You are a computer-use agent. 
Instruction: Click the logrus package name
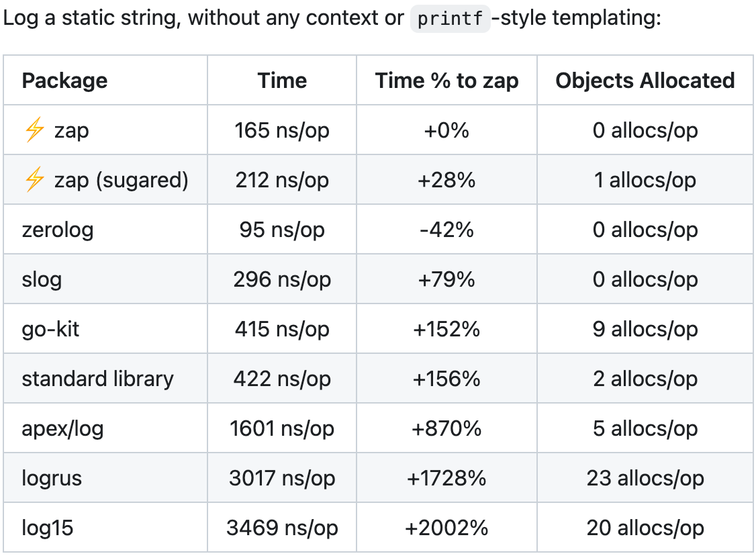[x=52, y=478]
